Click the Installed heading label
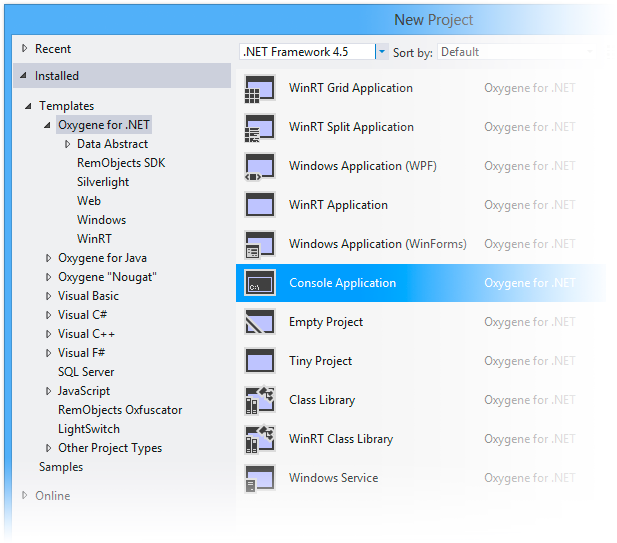Image resolution: width=617 pixels, height=543 pixels. 57,76
